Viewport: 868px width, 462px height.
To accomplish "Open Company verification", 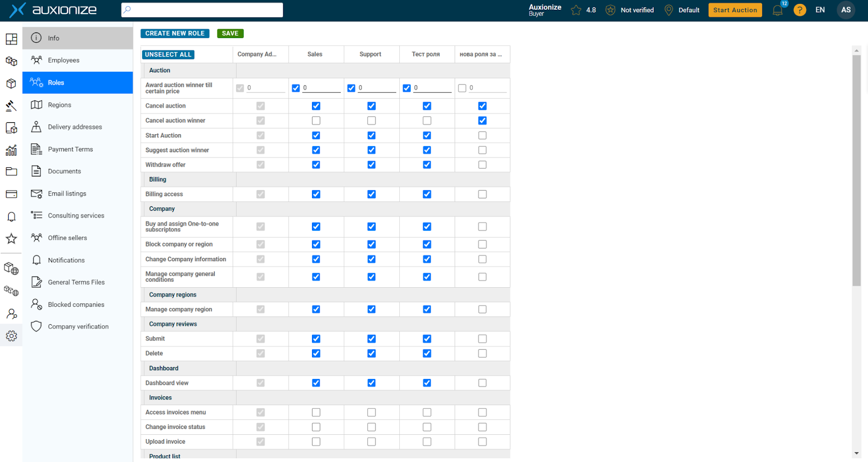I will coord(78,326).
